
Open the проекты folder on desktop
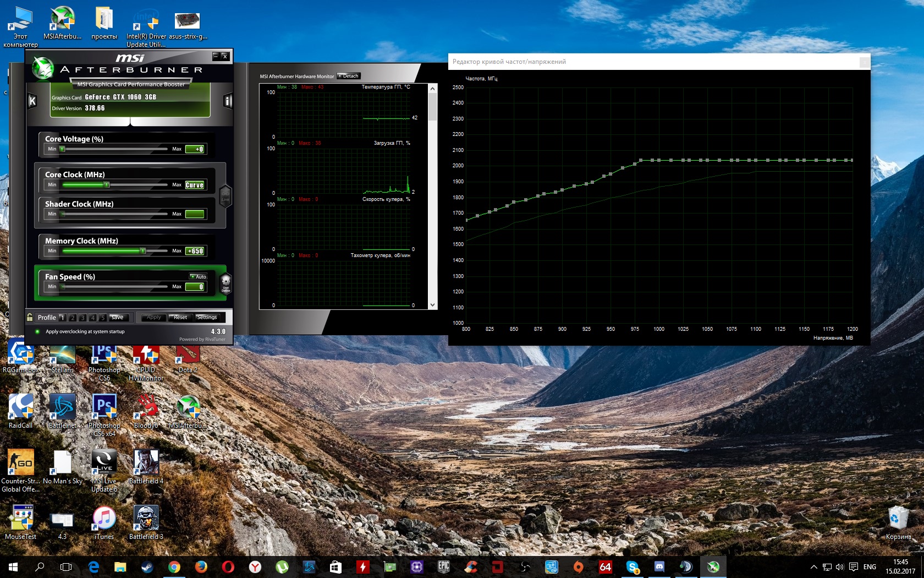point(104,24)
